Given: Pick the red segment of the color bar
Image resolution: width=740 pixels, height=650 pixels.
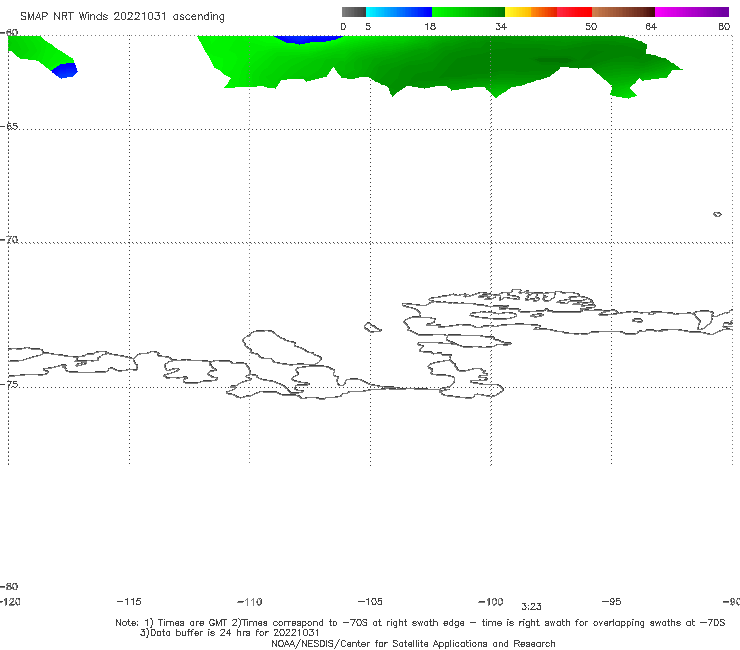Looking at the screenshot, I should (574, 12).
